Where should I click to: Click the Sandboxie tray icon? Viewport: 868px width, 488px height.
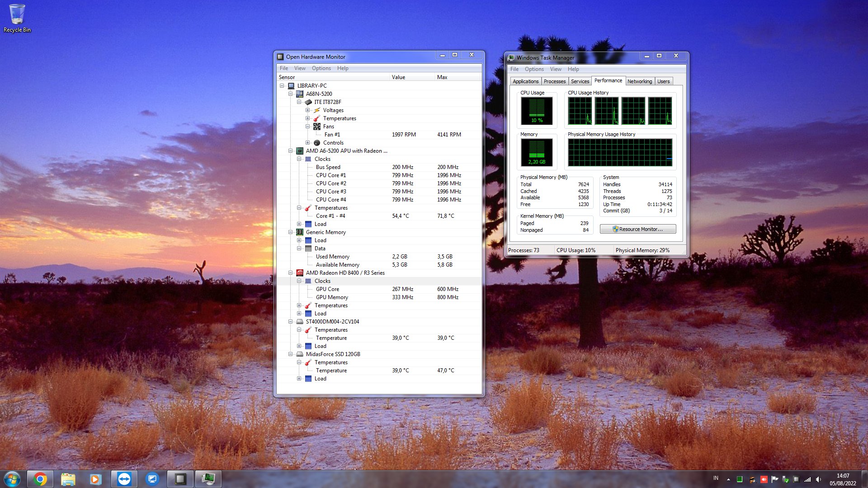tap(752, 479)
